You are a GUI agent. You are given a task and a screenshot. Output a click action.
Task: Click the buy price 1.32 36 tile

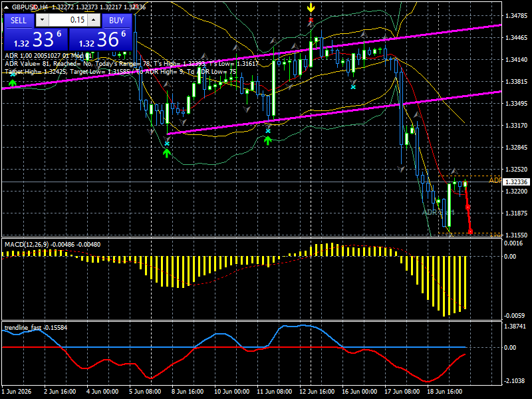tap(100, 39)
